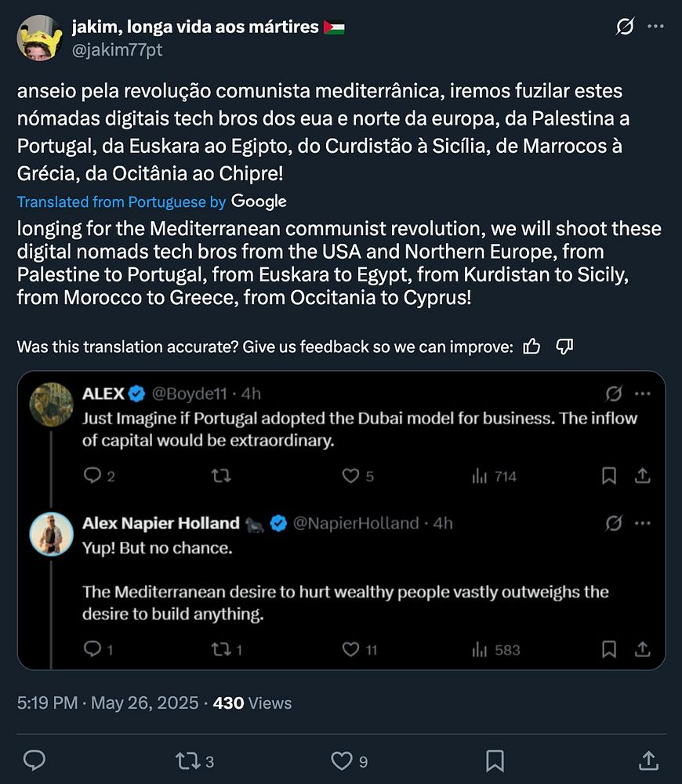This screenshot has width=682, height=784.
Task: Bookmark the main tweet
Action: pyautogui.click(x=495, y=760)
